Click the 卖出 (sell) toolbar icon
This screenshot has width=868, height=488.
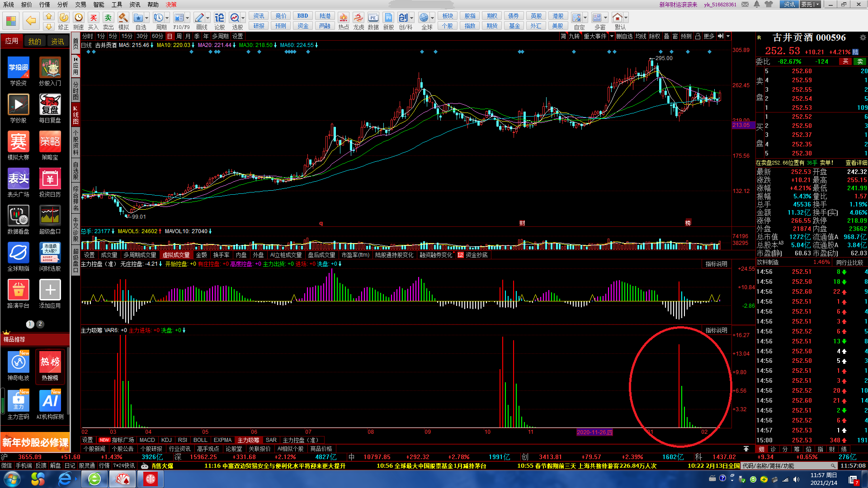click(108, 18)
